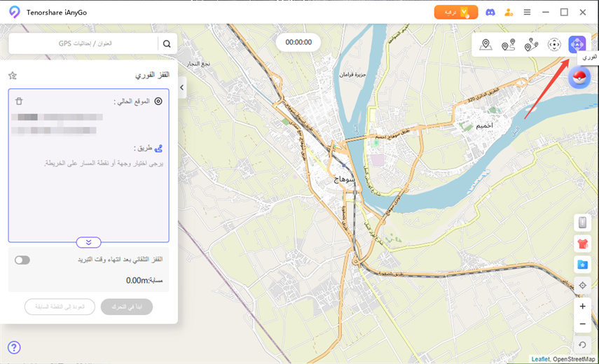Select the instant jump teleport mode icon
599x364 pixels.
pos(577,45)
